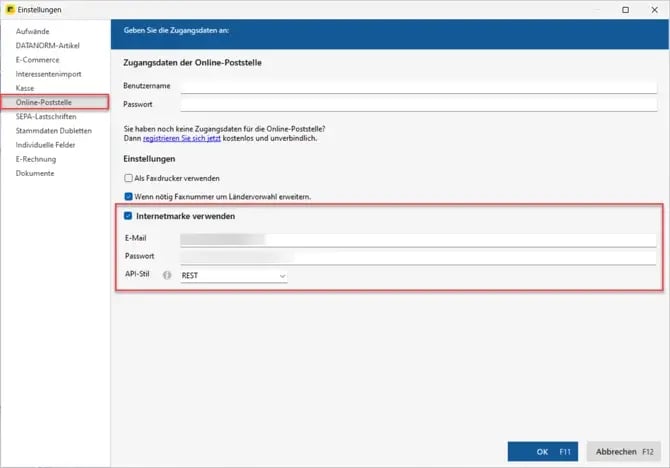Open E-Rechnung settings category
The width and height of the screenshot is (670, 468).
tap(38, 159)
